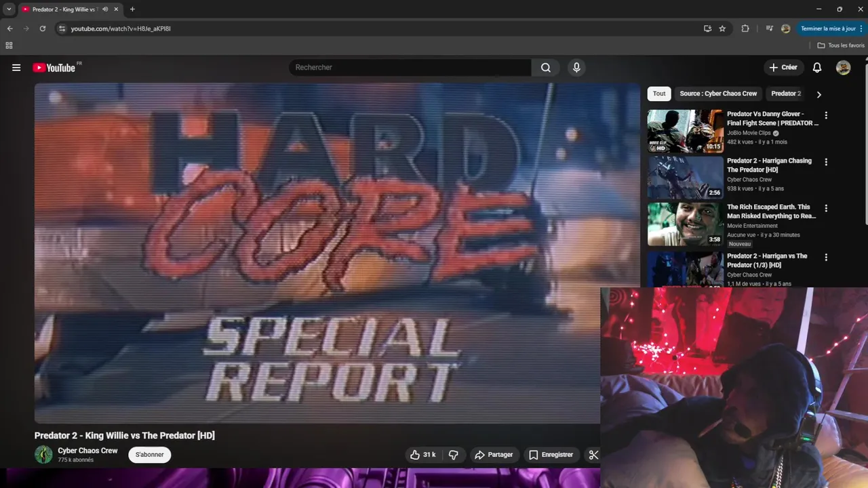868x488 pixels.
Task: Go back with the browser back arrow
Action: [x=9, y=28]
